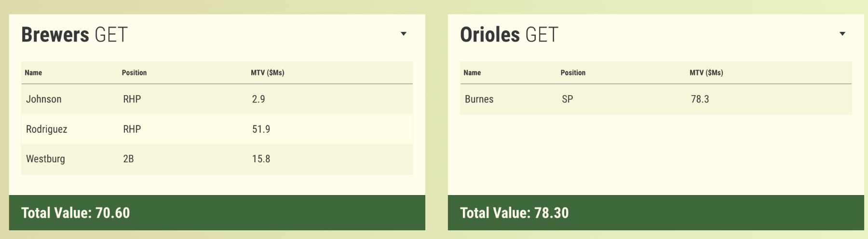
Task: Expand the Brewers GET dropdown arrow
Action: pos(404,34)
